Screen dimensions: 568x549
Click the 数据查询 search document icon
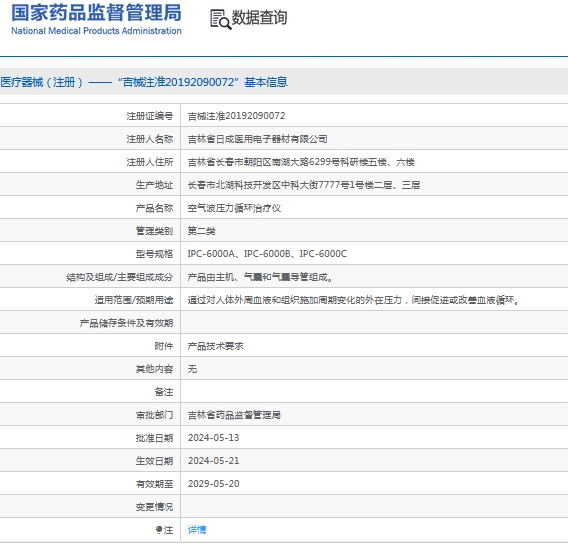tap(221, 19)
